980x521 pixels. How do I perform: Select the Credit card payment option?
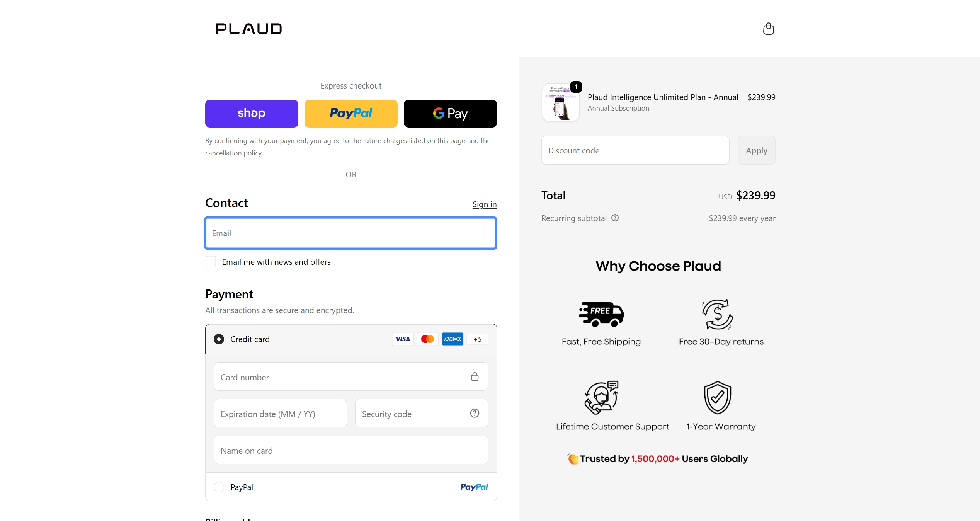pos(219,339)
